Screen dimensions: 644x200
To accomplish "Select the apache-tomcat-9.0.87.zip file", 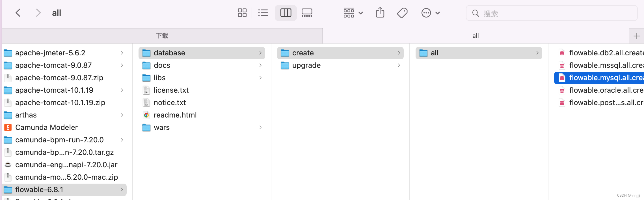I will 64,78.
